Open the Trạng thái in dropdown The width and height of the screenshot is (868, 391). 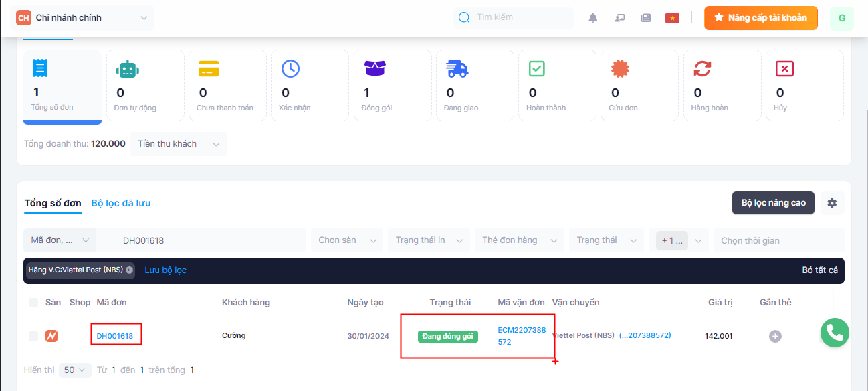tap(429, 240)
